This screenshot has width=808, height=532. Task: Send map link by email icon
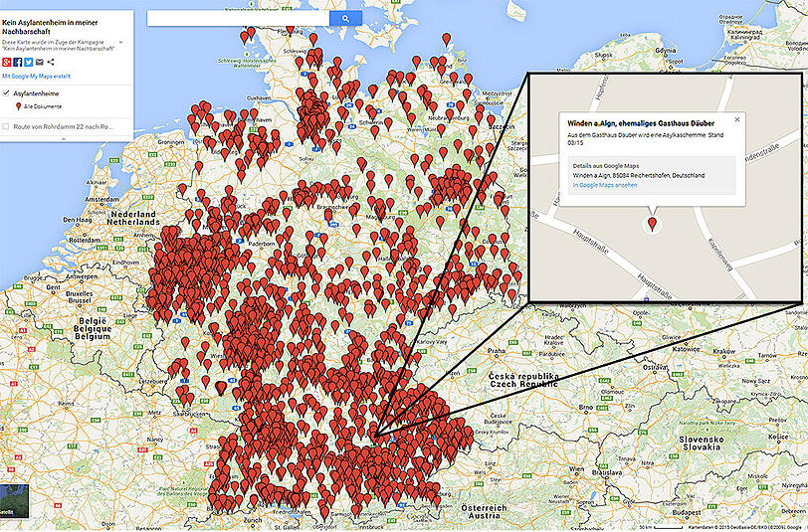(x=40, y=62)
